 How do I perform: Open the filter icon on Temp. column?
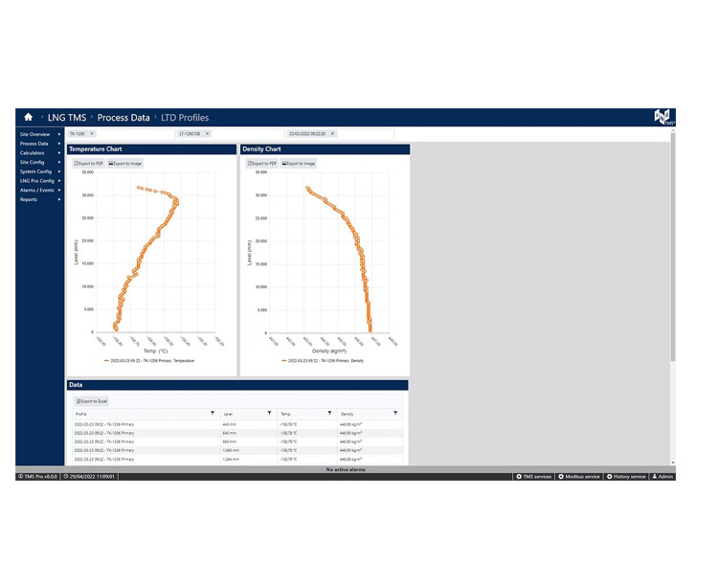pos(331,414)
